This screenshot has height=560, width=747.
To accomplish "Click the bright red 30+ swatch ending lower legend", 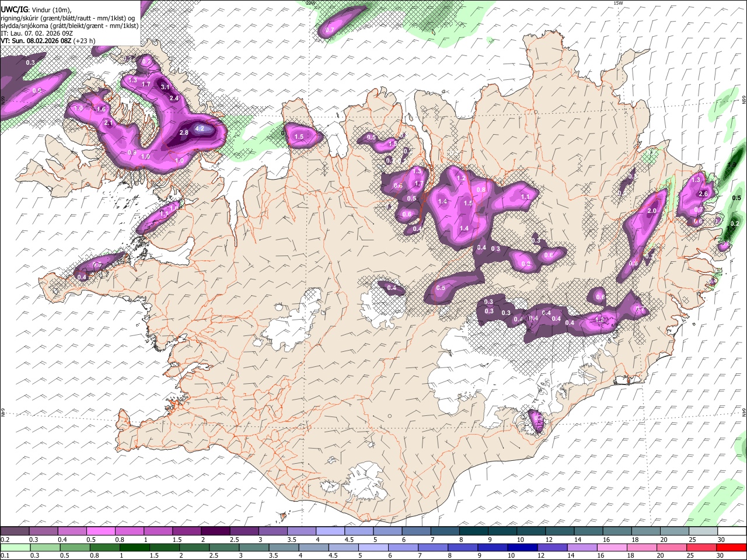I will pos(731,547).
